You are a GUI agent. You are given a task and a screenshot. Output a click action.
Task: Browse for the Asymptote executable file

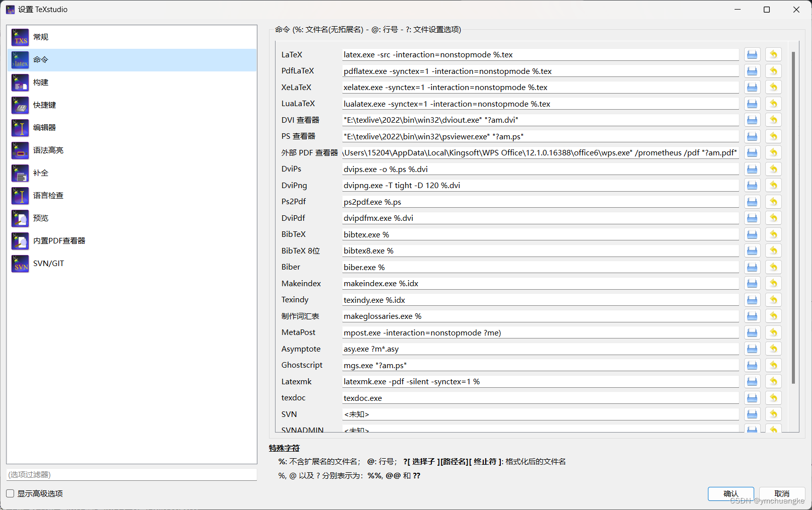(752, 349)
